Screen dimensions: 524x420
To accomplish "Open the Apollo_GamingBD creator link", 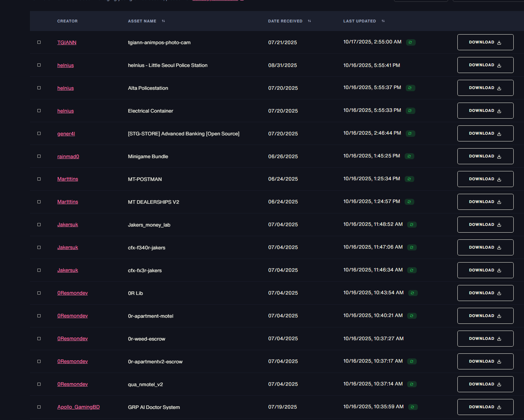I will tap(78, 407).
